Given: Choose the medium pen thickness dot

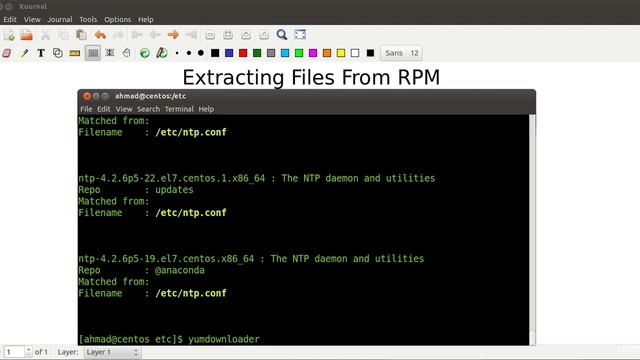Looking at the screenshot, I should pyautogui.click(x=189, y=53).
